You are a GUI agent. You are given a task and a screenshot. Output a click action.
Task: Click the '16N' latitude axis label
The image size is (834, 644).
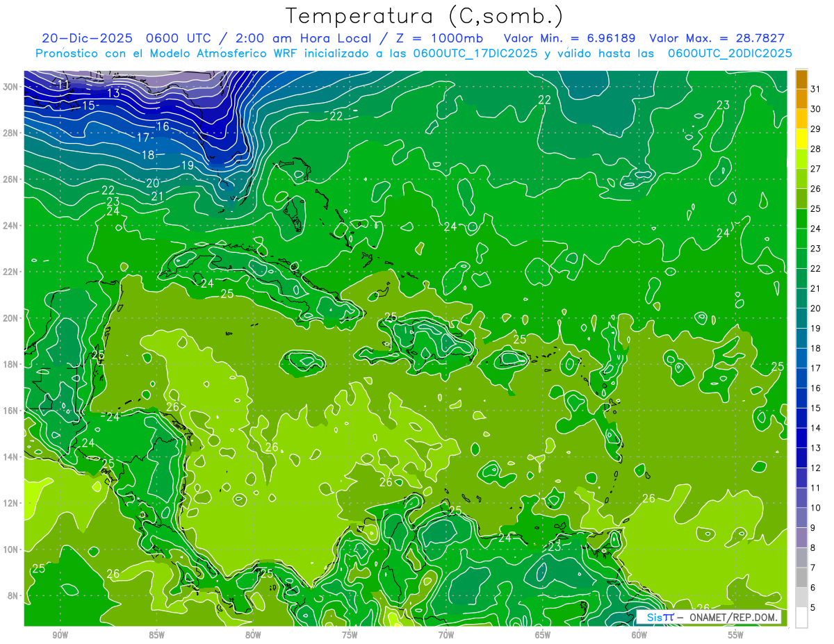click(x=12, y=411)
